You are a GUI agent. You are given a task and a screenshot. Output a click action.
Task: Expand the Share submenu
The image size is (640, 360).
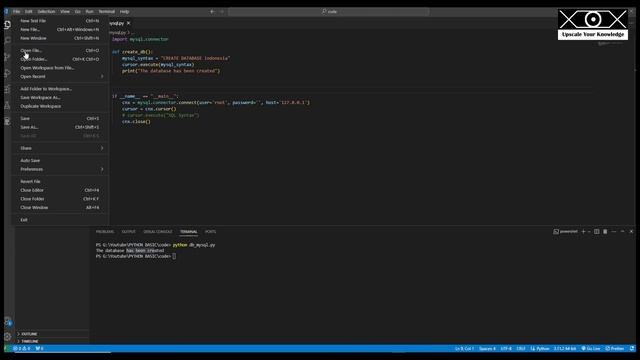click(61, 148)
